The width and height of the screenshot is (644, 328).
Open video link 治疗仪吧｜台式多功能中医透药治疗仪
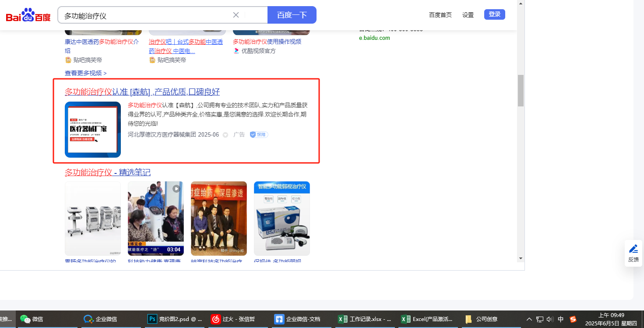tap(186, 46)
